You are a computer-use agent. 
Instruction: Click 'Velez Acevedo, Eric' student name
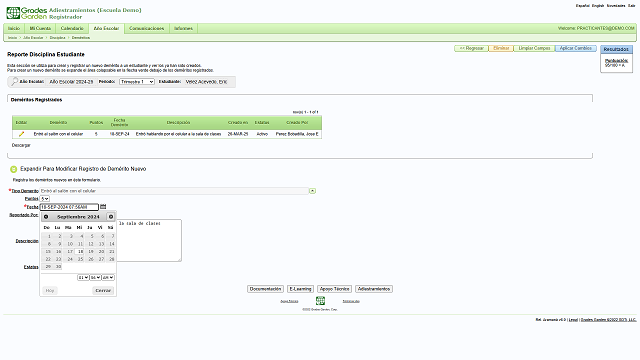click(207, 82)
